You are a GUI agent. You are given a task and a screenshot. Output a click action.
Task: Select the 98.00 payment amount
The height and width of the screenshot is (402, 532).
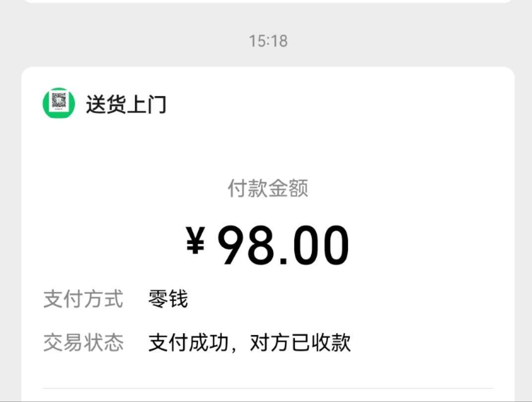click(283, 246)
